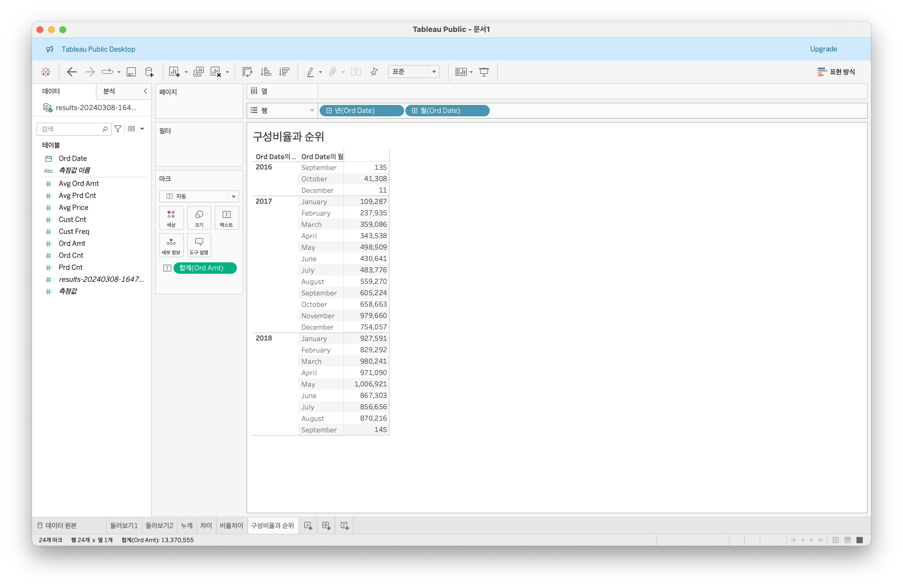Click the pin fix axes icon

374,72
